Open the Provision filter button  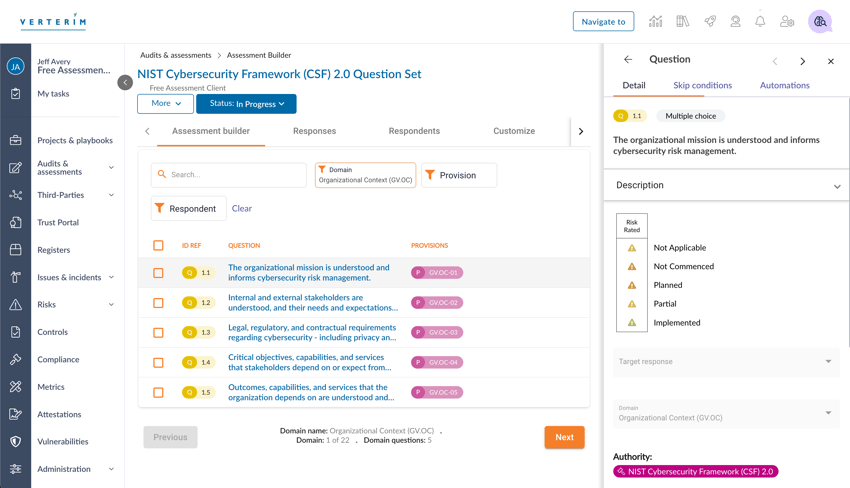[459, 175]
